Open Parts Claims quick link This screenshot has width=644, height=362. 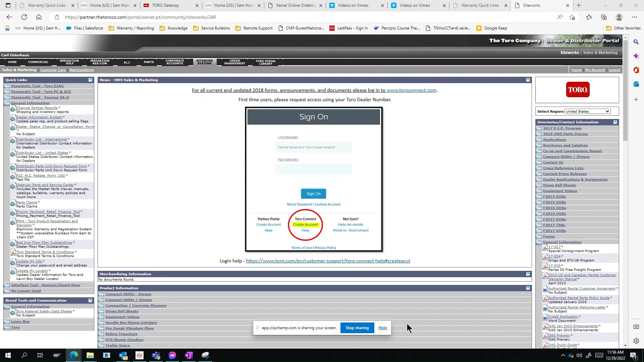[x=27, y=202]
